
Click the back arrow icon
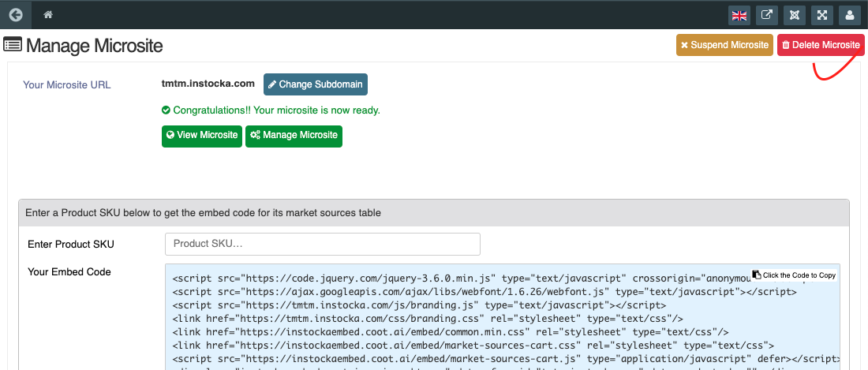pyautogui.click(x=16, y=15)
